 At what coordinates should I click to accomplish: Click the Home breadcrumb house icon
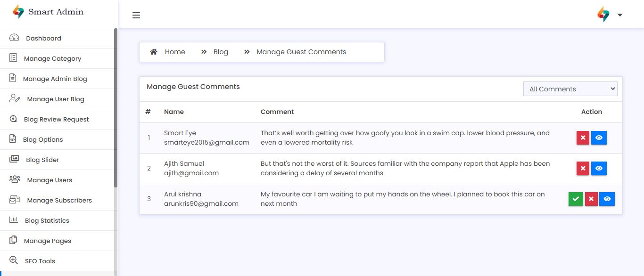[x=154, y=52]
